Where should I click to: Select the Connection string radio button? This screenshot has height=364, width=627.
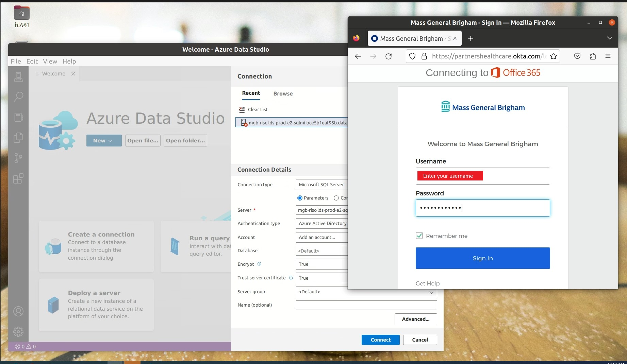click(336, 198)
